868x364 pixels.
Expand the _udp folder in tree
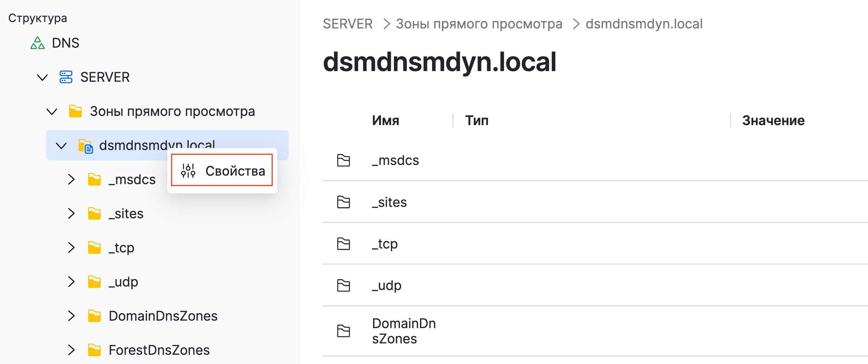pos(71,282)
